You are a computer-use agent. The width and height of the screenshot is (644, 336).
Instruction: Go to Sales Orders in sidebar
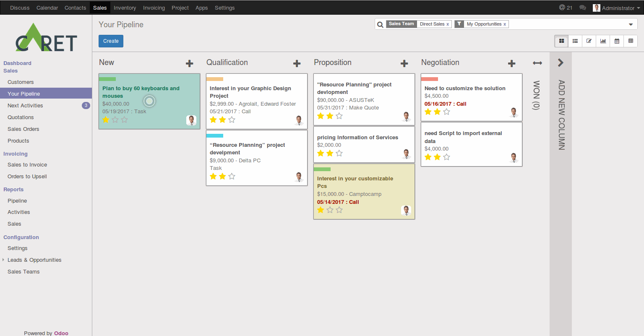click(23, 129)
